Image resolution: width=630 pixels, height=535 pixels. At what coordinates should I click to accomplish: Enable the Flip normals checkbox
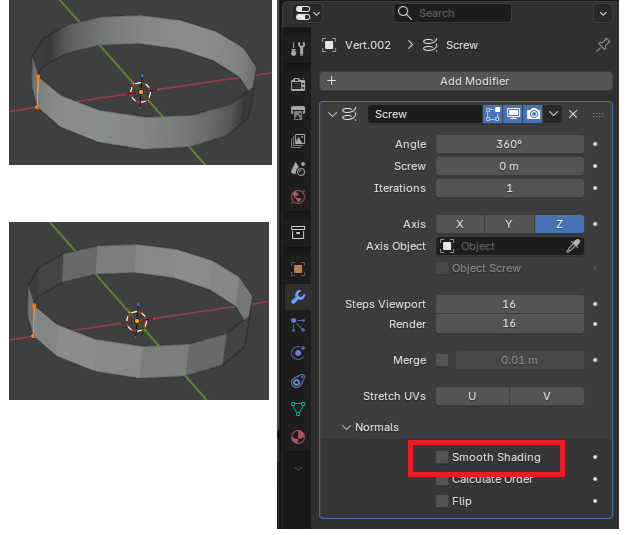pos(442,501)
